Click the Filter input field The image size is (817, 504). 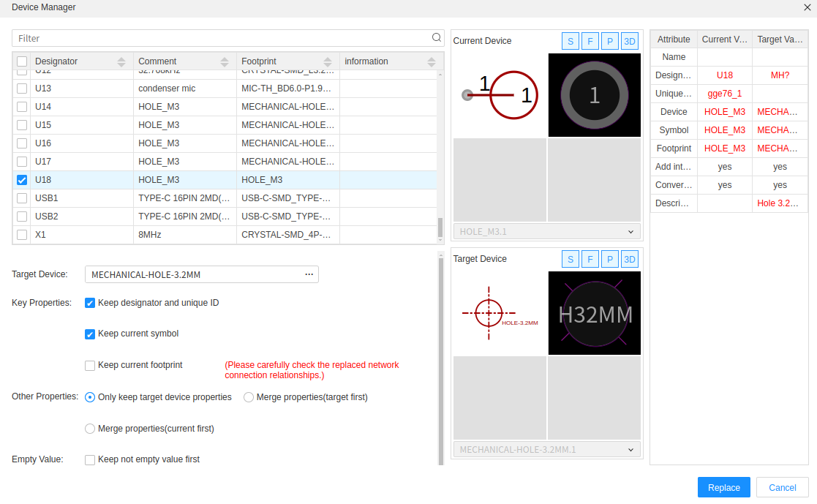tap(227, 38)
